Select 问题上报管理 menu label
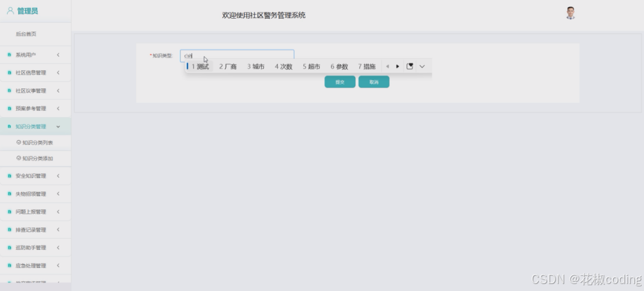This screenshot has width=644, height=291. 31,212
